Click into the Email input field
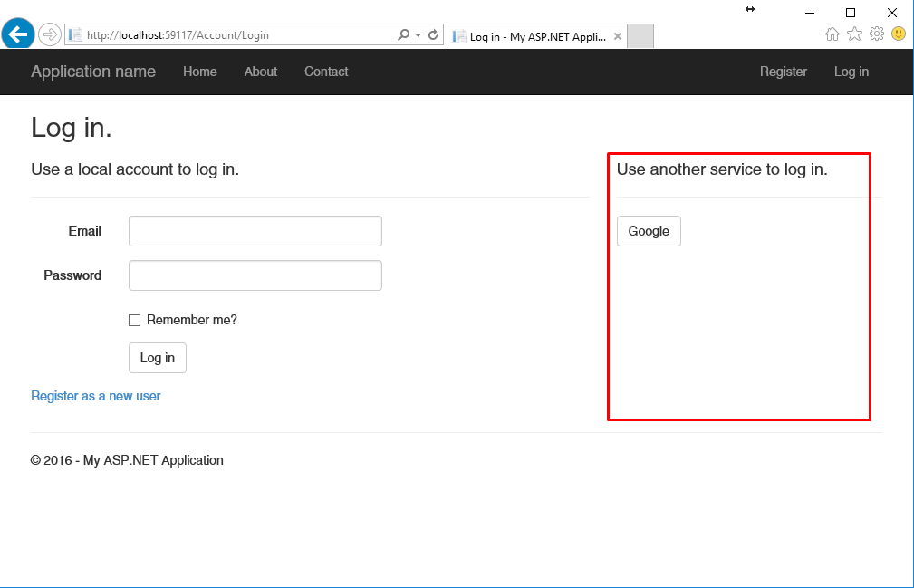 click(255, 231)
